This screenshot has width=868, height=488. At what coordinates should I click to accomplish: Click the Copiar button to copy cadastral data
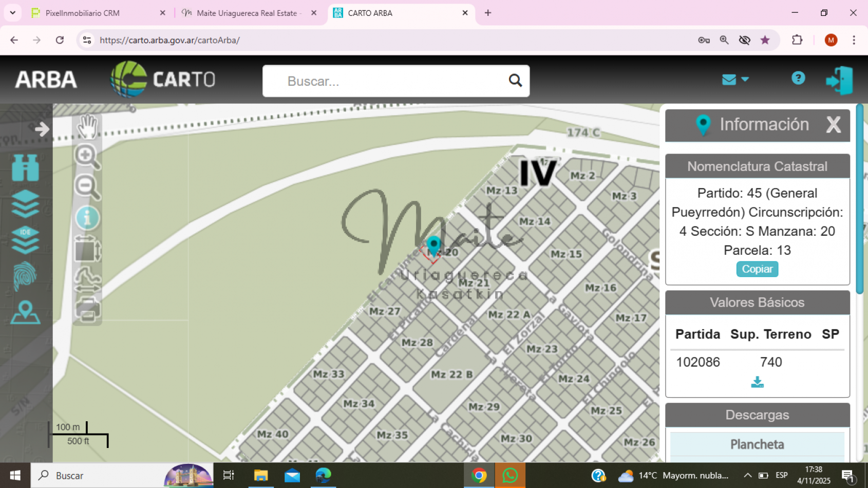pos(757,269)
